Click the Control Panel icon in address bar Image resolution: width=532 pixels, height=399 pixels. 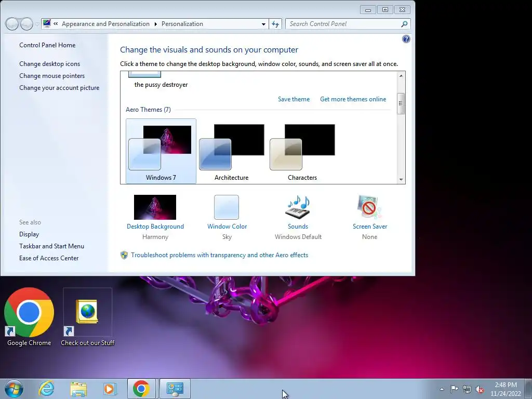pyautogui.click(x=47, y=24)
